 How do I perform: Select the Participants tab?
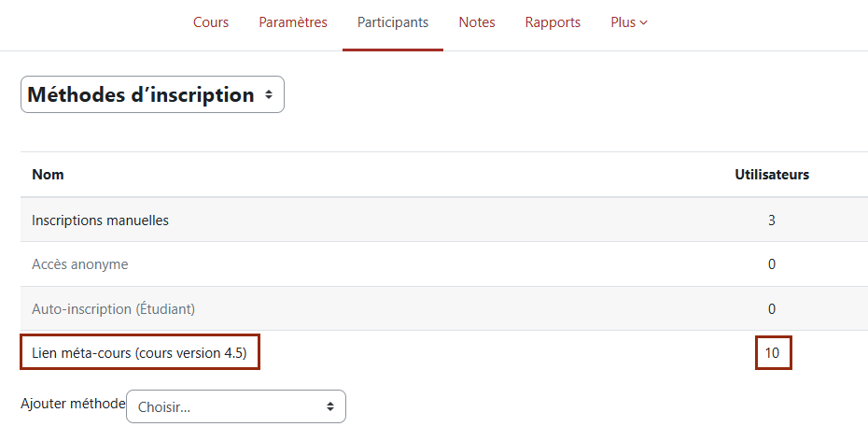point(393,22)
